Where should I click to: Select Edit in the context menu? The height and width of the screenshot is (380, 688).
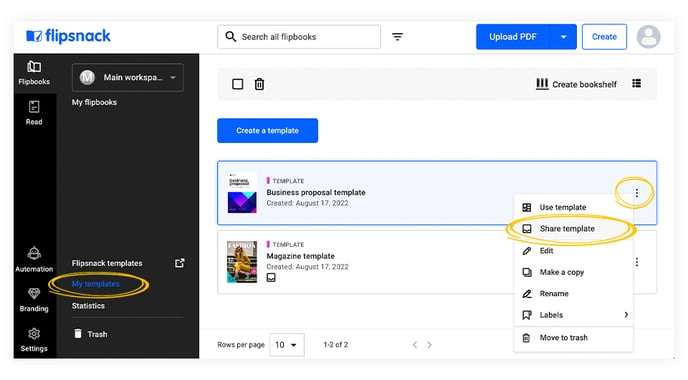tap(573, 251)
